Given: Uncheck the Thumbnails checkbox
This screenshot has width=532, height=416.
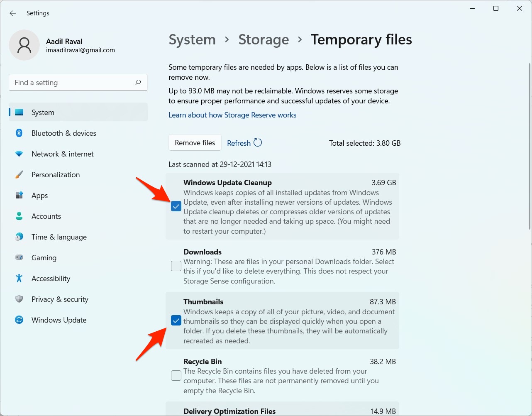Looking at the screenshot, I should 176,321.
